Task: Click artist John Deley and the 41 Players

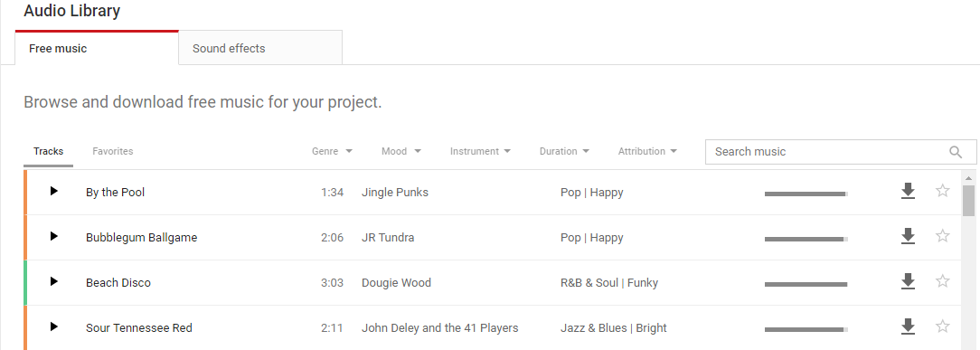Action: pyautogui.click(x=440, y=327)
